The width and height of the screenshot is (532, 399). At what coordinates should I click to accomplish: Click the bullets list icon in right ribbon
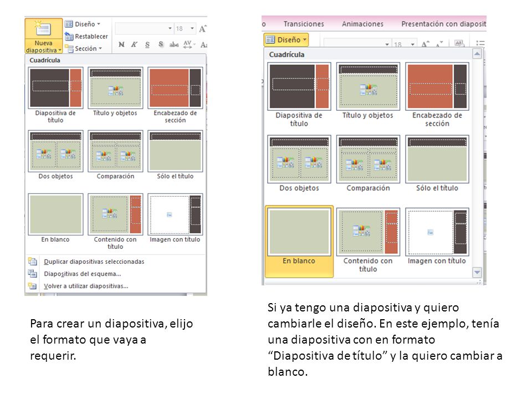480,43
